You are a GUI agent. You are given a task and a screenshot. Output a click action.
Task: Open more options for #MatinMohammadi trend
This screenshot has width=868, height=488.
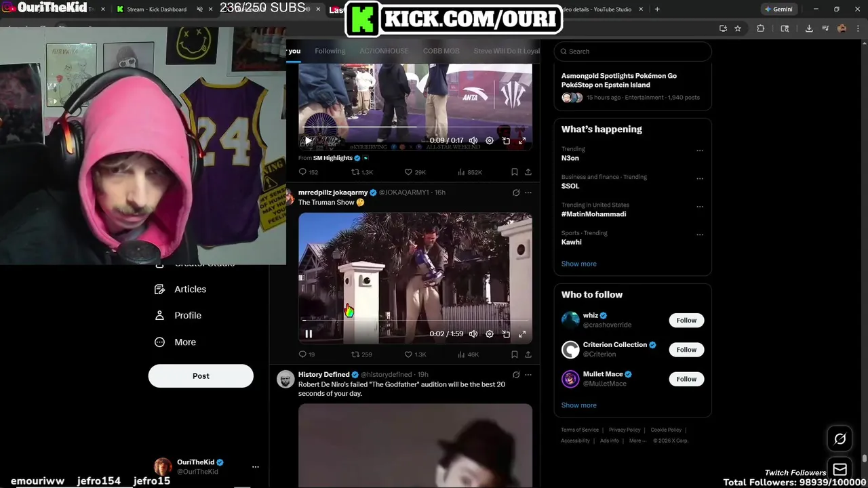[700, 207]
